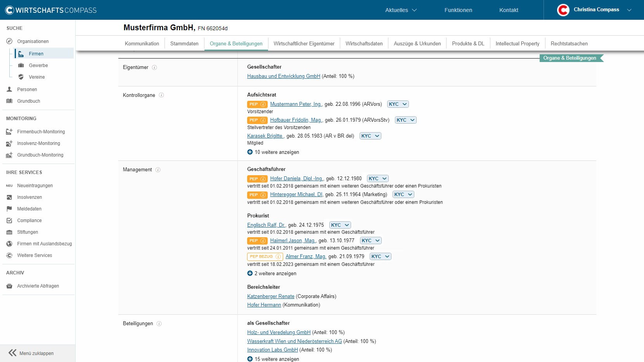
Task: Open KYC dropdown for Karasek Brigitte
Action: (370, 136)
